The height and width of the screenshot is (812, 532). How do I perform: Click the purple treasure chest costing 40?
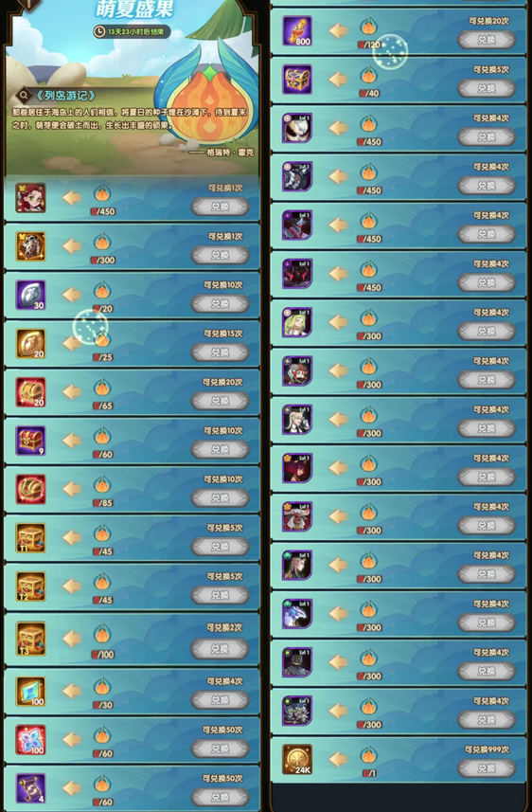297,80
